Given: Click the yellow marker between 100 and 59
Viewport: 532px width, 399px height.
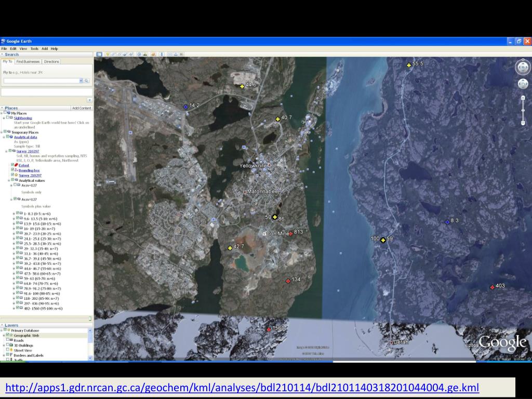Looking at the screenshot, I should pyautogui.click(x=383, y=240).
